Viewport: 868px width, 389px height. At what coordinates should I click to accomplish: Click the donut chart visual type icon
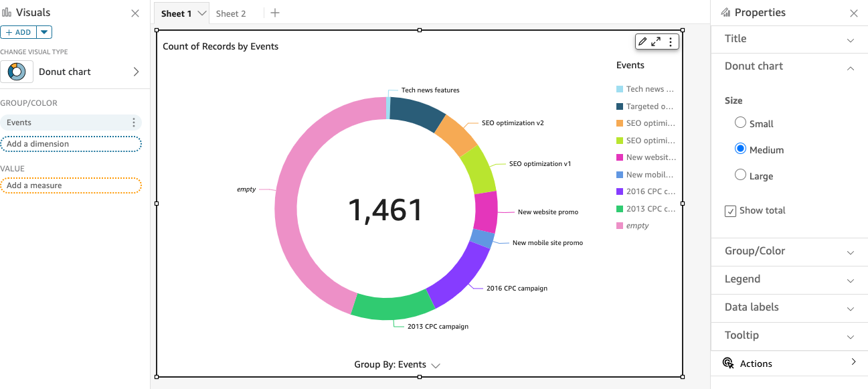click(17, 72)
